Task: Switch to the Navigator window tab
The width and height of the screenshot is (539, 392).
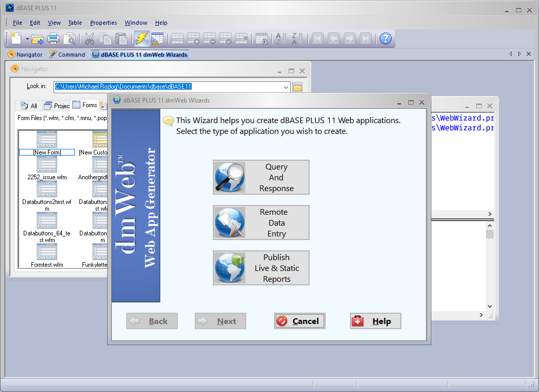Action: (x=25, y=55)
